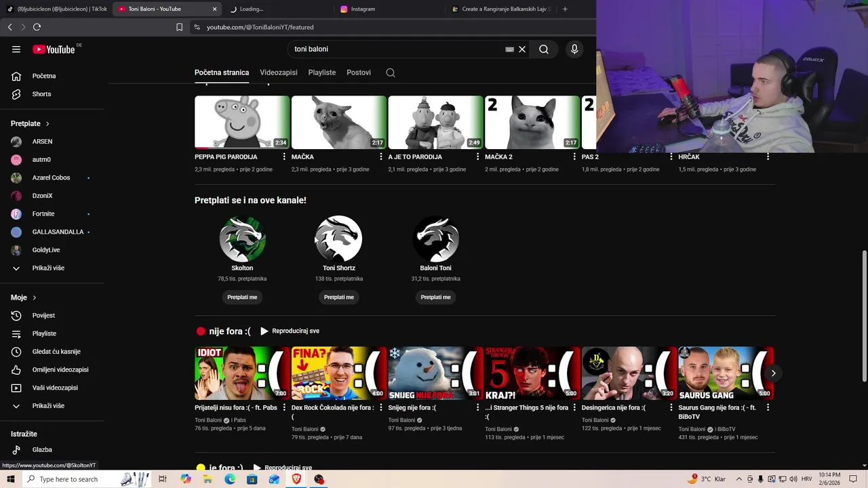Open options menu for MAČKA video
868x488 pixels.
coord(381,157)
